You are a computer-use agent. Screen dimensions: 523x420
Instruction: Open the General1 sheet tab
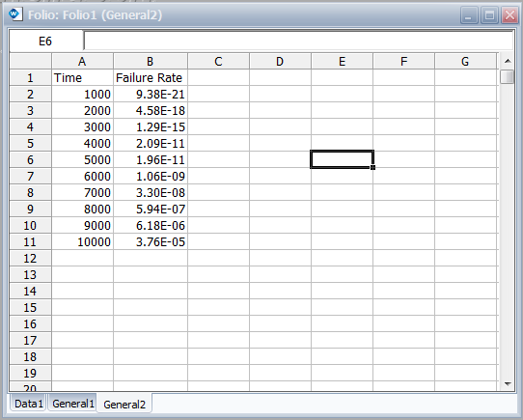click(73, 404)
